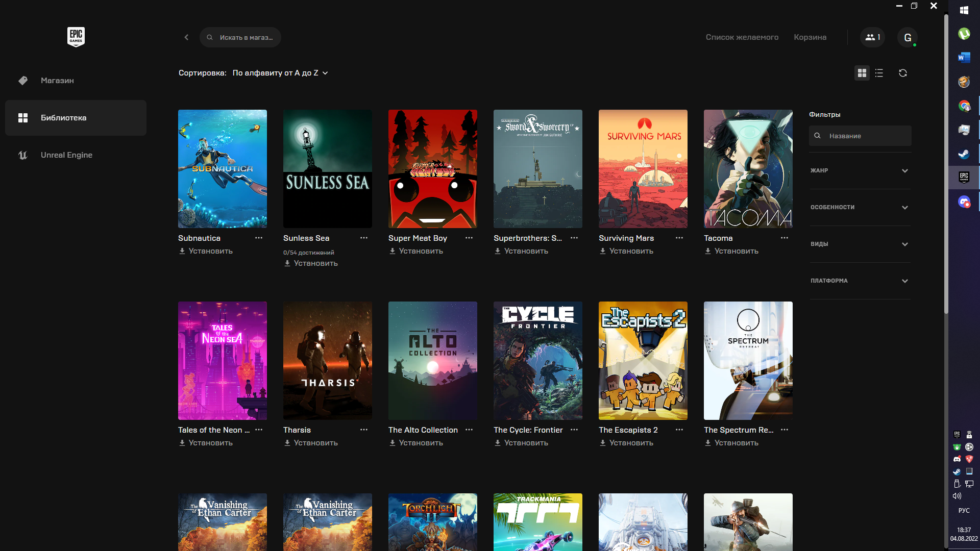Viewport: 980px width, 551px height.
Task: Open the volume icon in system tray
Action: (957, 496)
